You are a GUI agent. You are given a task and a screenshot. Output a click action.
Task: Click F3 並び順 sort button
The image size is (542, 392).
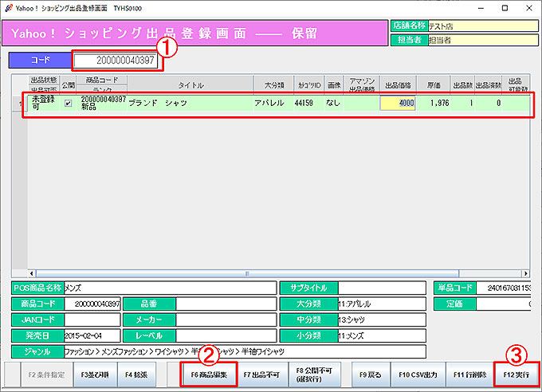point(93,373)
